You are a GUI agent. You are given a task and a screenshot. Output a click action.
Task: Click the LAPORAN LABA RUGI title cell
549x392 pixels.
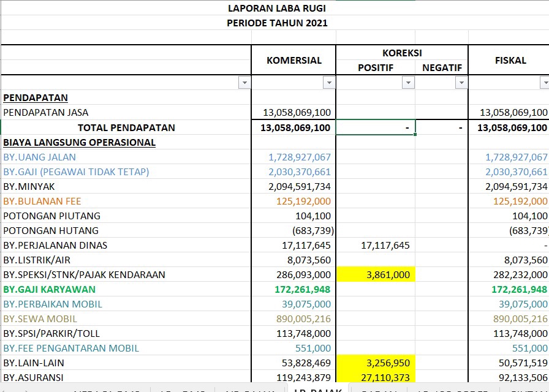coord(277,8)
